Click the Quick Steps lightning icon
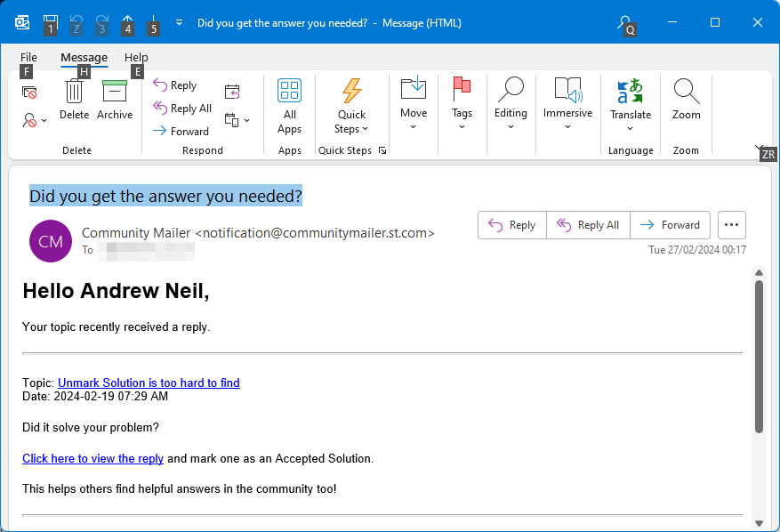The image size is (780, 532). click(351, 91)
